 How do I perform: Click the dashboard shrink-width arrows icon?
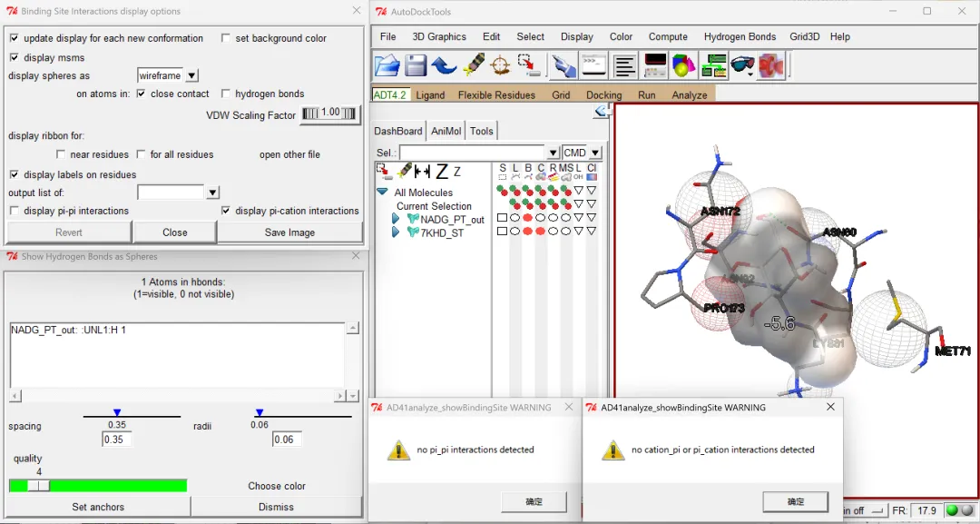(423, 171)
